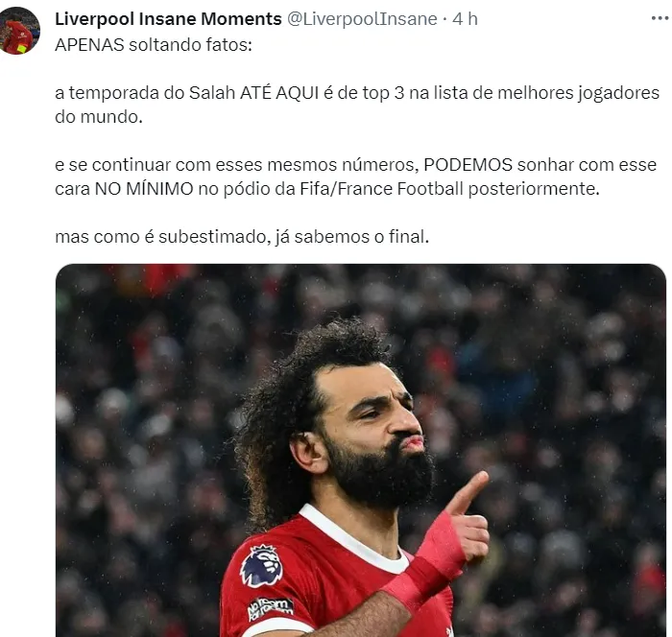Viewport: 672px width, 637px height.
Task: Click the word "PODEMOS" in the tweet
Action: click(x=468, y=164)
